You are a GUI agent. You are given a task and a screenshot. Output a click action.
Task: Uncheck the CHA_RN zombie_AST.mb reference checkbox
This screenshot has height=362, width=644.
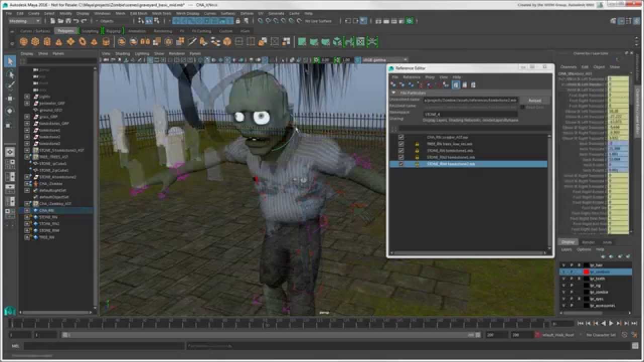click(401, 137)
